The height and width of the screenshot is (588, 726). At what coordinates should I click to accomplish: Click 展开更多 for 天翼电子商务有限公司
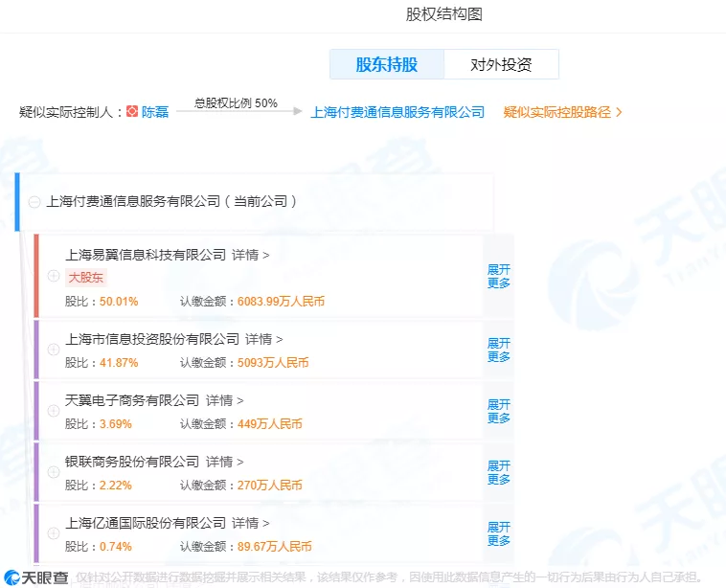[x=499, y=411]
